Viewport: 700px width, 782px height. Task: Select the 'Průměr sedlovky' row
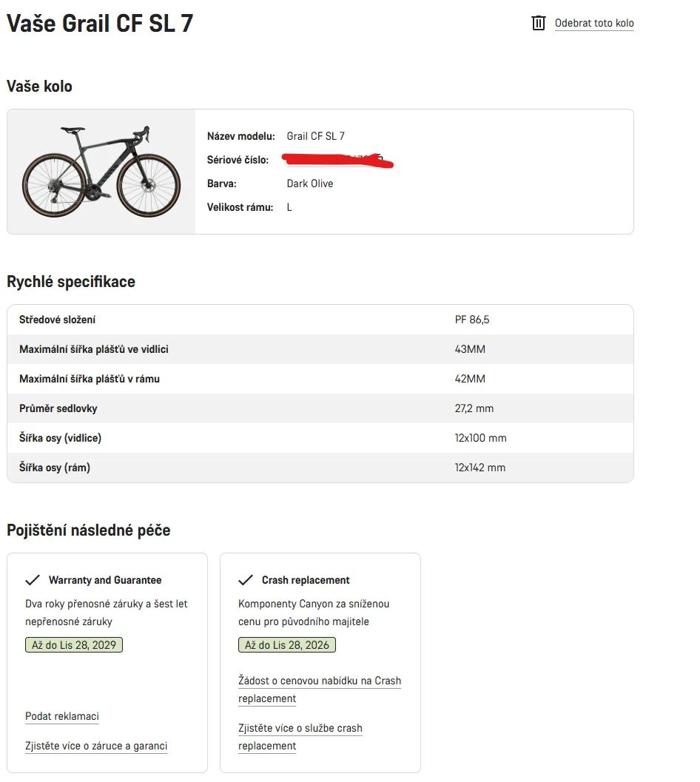320,408
